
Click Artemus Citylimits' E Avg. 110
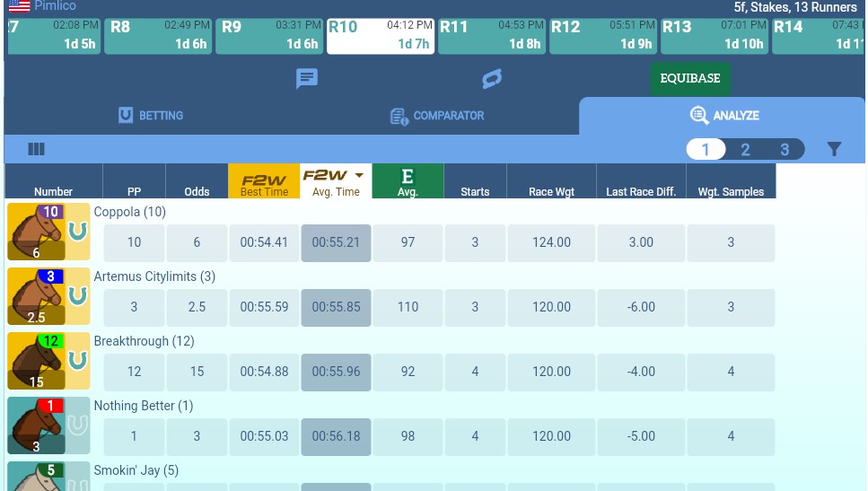[x=408, y=307]
